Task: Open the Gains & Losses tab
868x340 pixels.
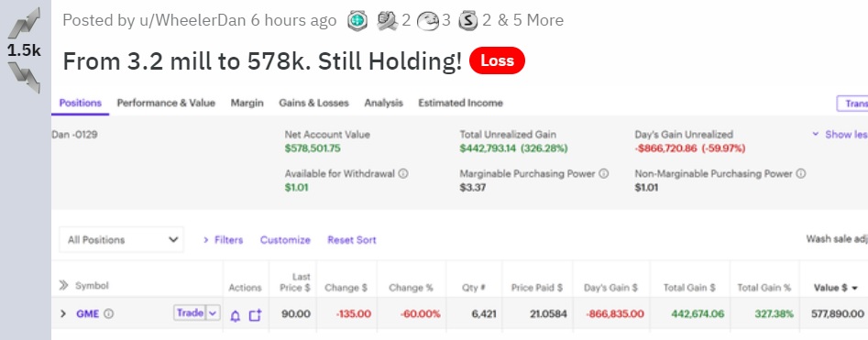Action: 313,103
